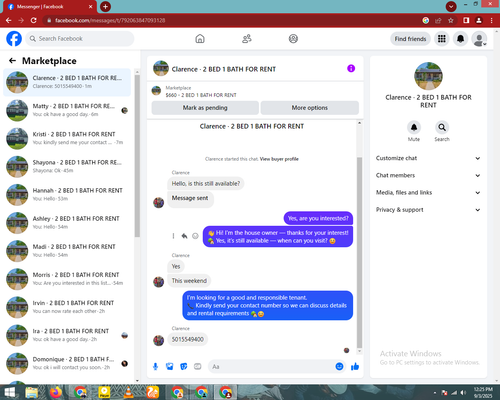Open Ira conversation in the list
The width and height of the screenshot is (500, 400).
[67, 335]
